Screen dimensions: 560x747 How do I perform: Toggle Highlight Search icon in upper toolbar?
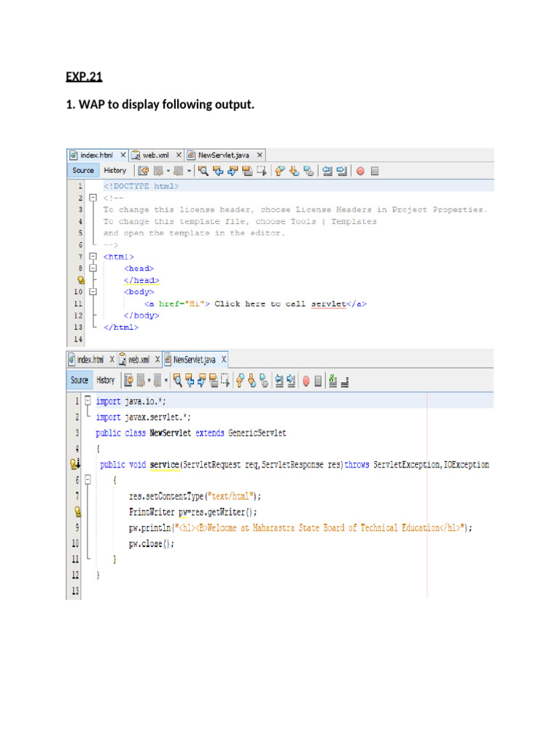coord(247,171)
